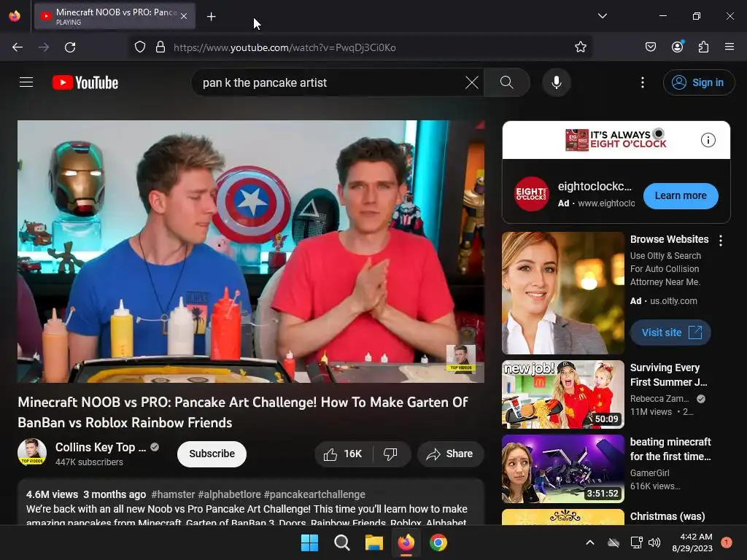Open YouTube settings three-dot menu
747x560 pixels.
[642, 82]
